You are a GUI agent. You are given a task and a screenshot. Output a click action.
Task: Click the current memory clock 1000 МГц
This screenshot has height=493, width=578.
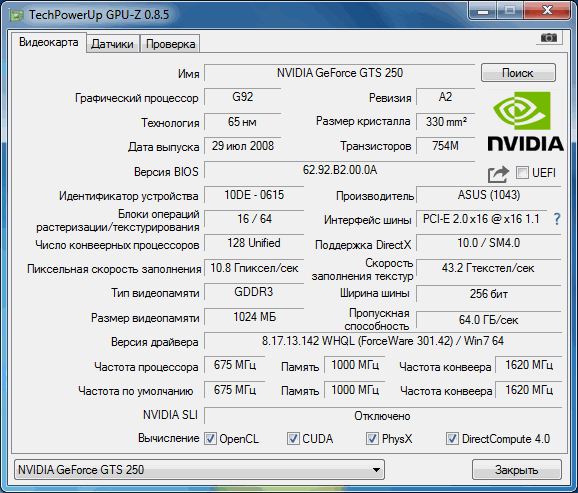tap(355, 365)
